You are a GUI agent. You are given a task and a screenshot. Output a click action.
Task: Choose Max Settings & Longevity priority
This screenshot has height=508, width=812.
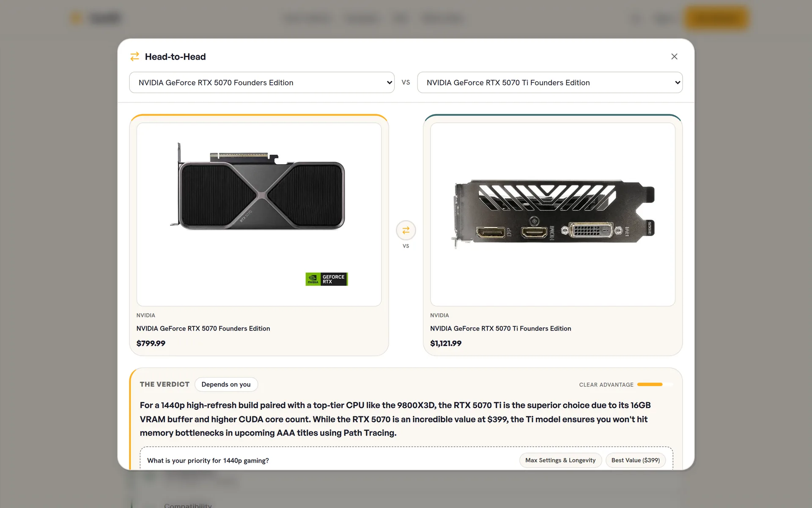560,460
